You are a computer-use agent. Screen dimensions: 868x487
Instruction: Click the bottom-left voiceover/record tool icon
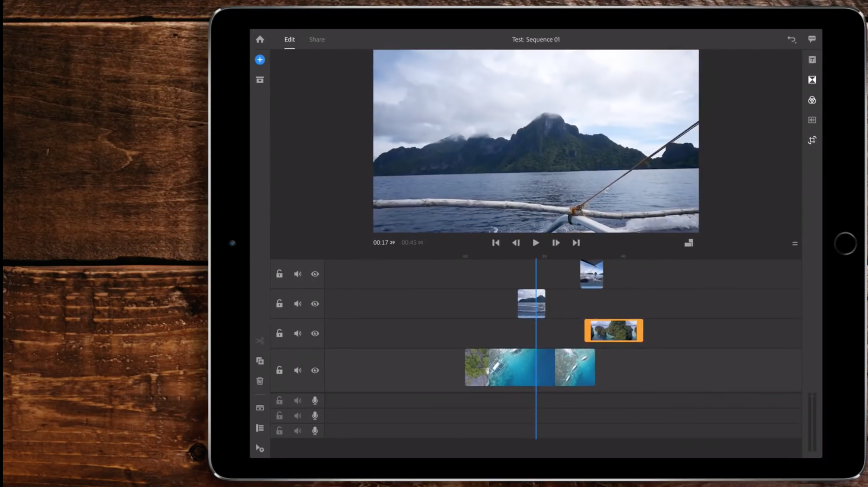[x=260, y=448]
